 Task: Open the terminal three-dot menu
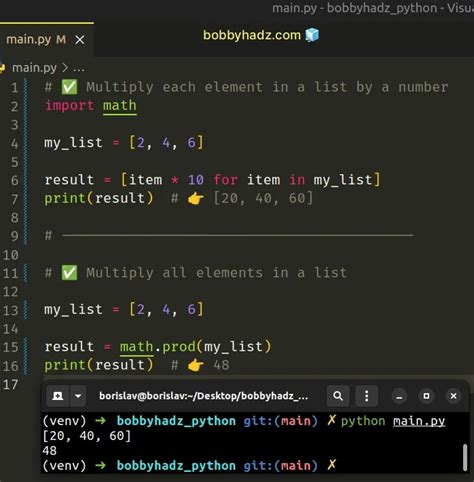pyautogui.click(x=366, y=396)
